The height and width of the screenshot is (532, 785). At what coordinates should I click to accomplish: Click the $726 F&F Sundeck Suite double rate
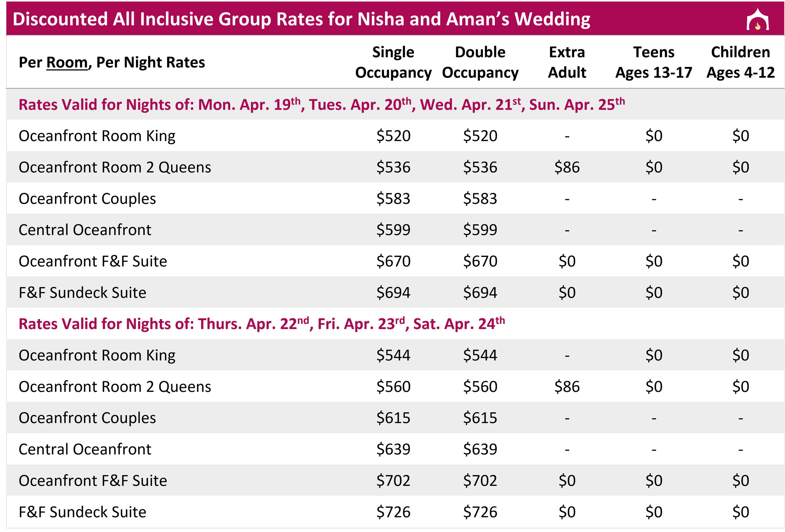480,512
